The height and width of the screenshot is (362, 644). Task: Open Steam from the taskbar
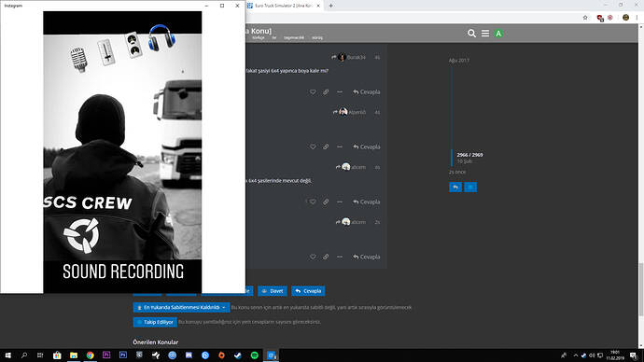238,355
